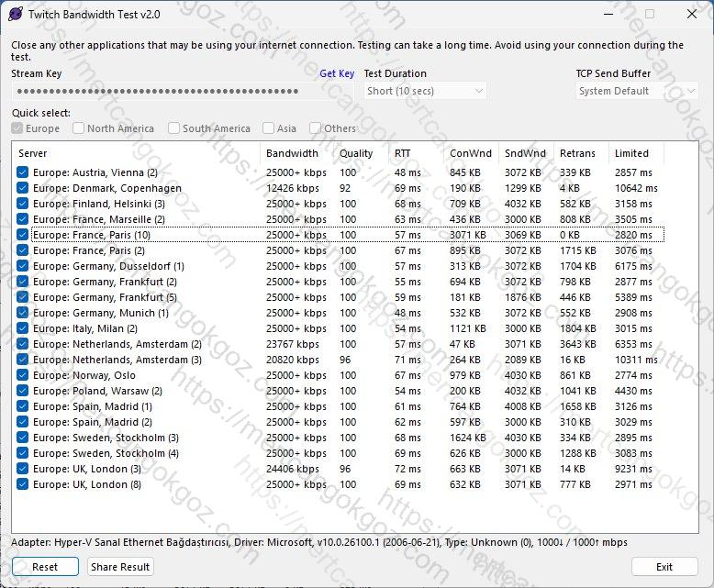This screenshot has height=588, width=714.
Task: Uncheck the Italy, Milan (2) server
Action: (x=22, y=328)
